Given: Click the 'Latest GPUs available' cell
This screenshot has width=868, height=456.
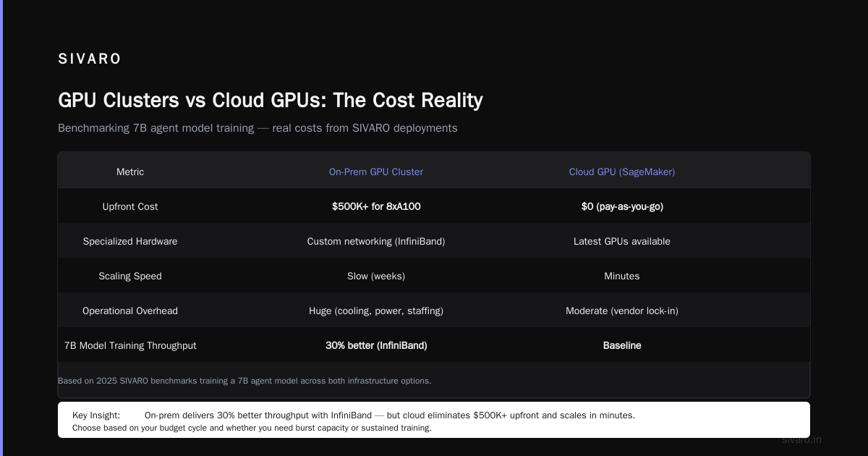Looking at the screenshot, I should [622, 241].
